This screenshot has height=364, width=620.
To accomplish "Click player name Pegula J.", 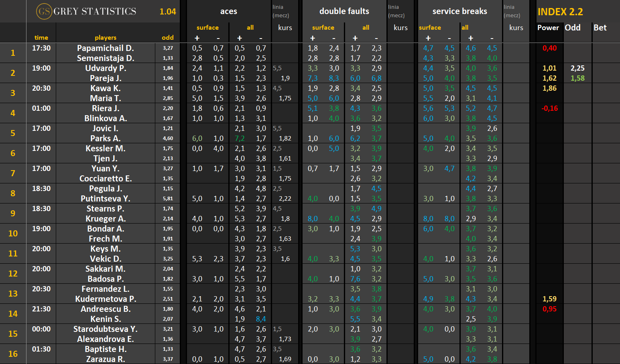I will [106, 189].
